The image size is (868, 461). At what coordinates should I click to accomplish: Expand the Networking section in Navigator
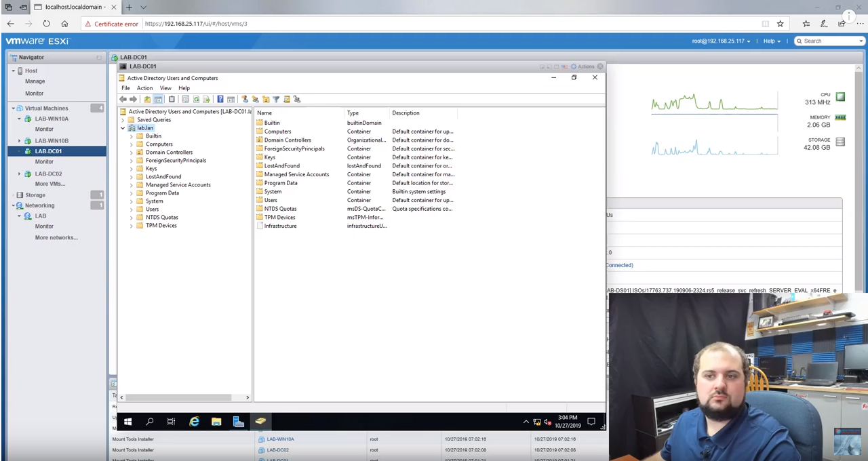(13, 205)
